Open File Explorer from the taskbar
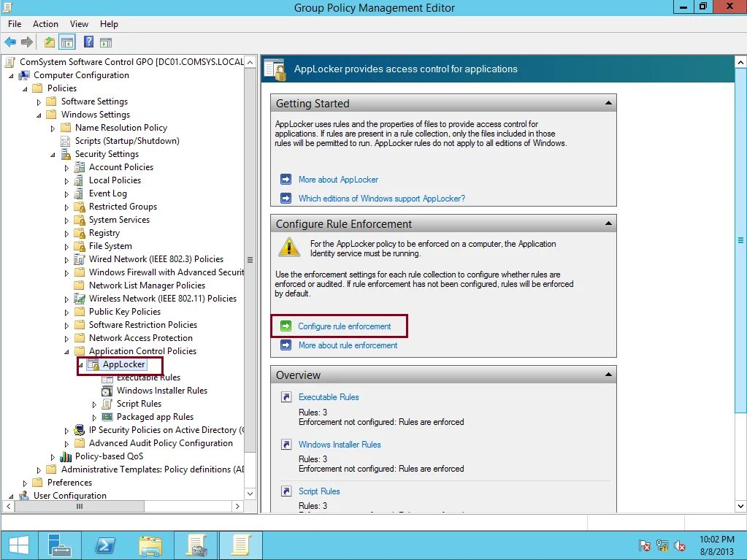Image resolution: width=747 pixels, height=560 pixels. tap(150, 545)
